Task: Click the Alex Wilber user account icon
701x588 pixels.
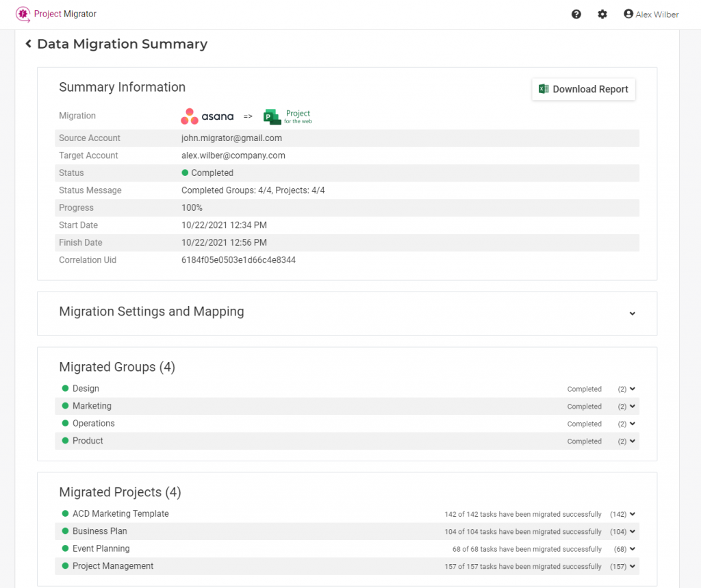Action: (x=628, y=14)
